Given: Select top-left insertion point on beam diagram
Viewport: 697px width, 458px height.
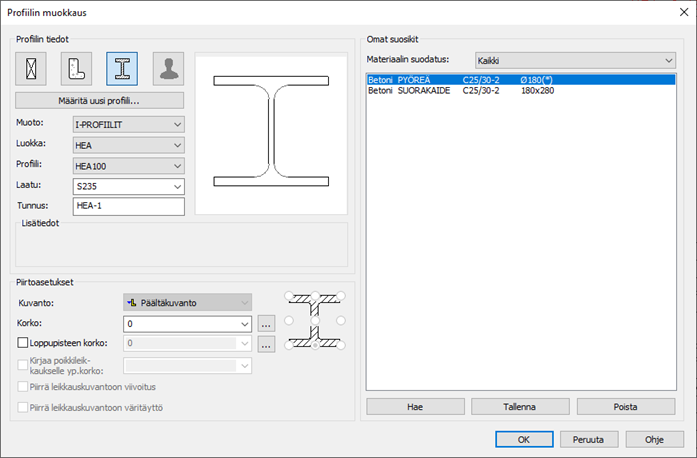Looking at the screenshot, I should click(x=290, y=296).
